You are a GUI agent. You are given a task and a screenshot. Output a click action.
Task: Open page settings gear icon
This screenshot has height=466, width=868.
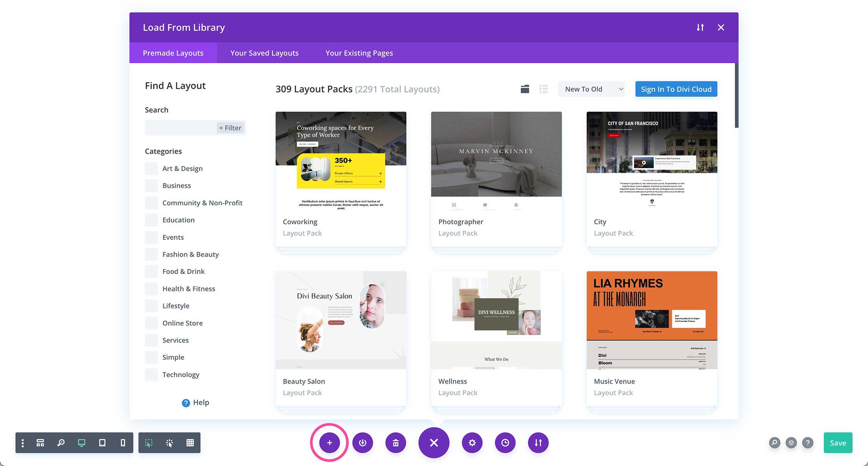pos(472,443)
